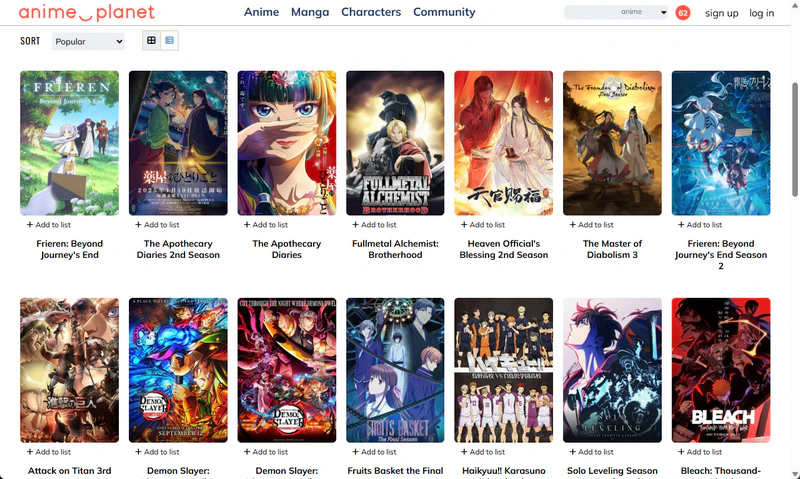Open the 62 notifications badge
Image resolution: width=800 pixels, height=479 pixels.
click(x=683, y=12)
